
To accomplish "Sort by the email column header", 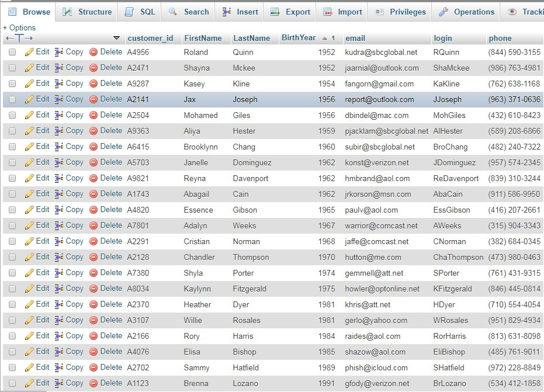I will click(x=355, y=38).
